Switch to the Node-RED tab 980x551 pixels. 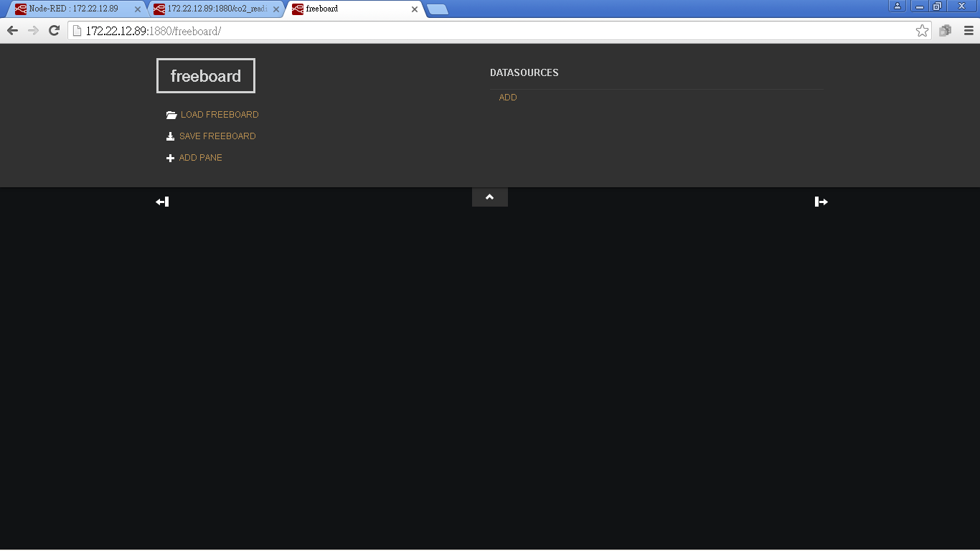(x=73, y=9)
